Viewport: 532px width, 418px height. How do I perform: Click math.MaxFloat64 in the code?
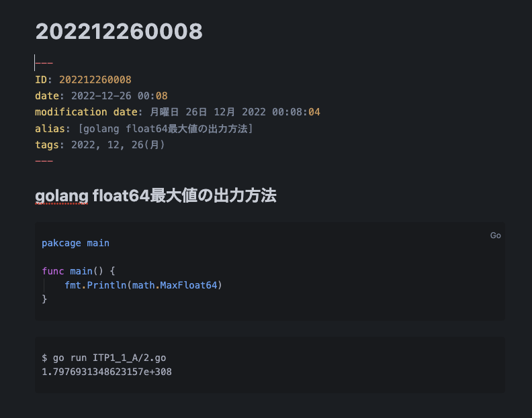click(175, 285)
